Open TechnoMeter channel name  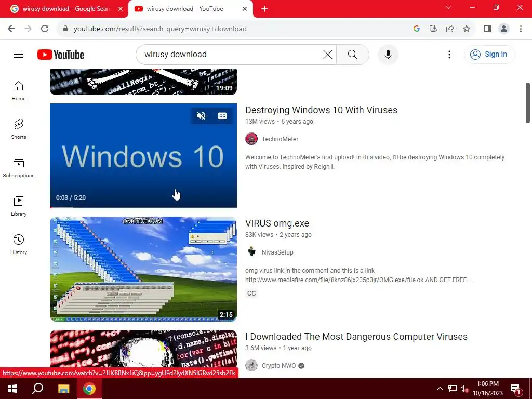pyautogui.click(x=280, y=139)
